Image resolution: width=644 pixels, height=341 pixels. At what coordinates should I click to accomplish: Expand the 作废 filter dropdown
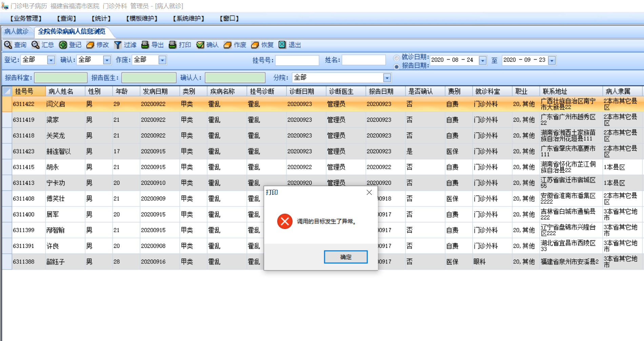click(162, 60)
